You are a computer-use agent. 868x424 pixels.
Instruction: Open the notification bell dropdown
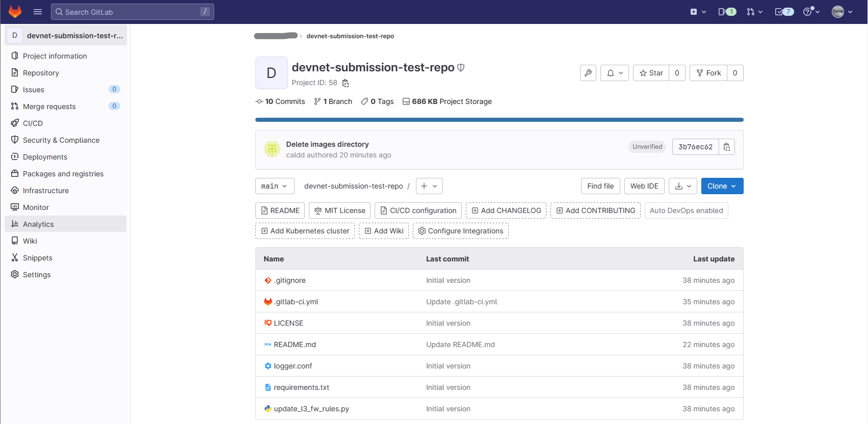[615, 73]
